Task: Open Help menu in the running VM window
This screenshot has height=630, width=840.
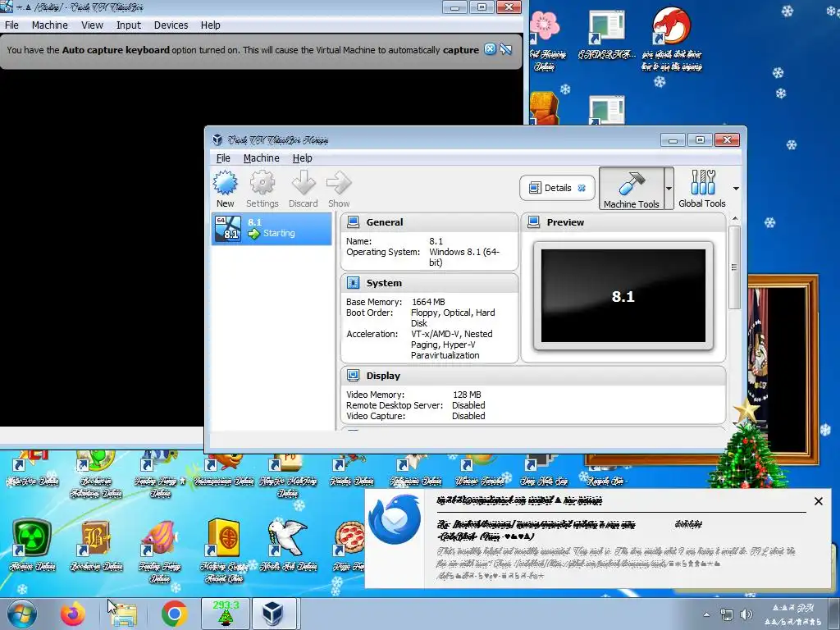Action: click(211, 25)
